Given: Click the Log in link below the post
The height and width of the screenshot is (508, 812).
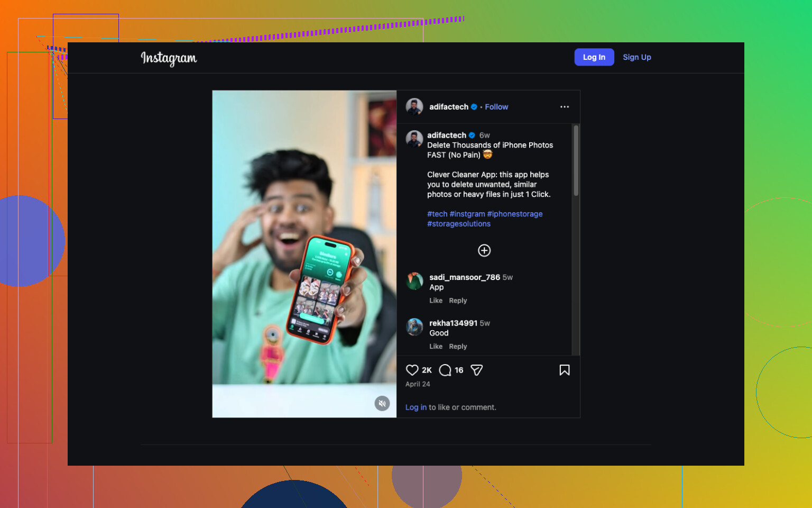Looking at the screenshot, I should tap(416, 407).
